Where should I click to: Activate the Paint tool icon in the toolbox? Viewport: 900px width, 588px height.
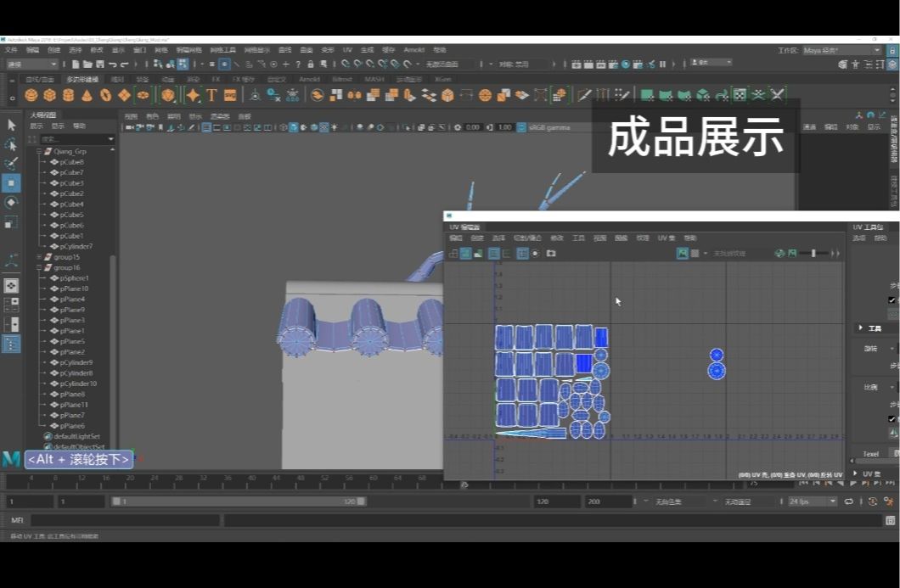[11, 164]
